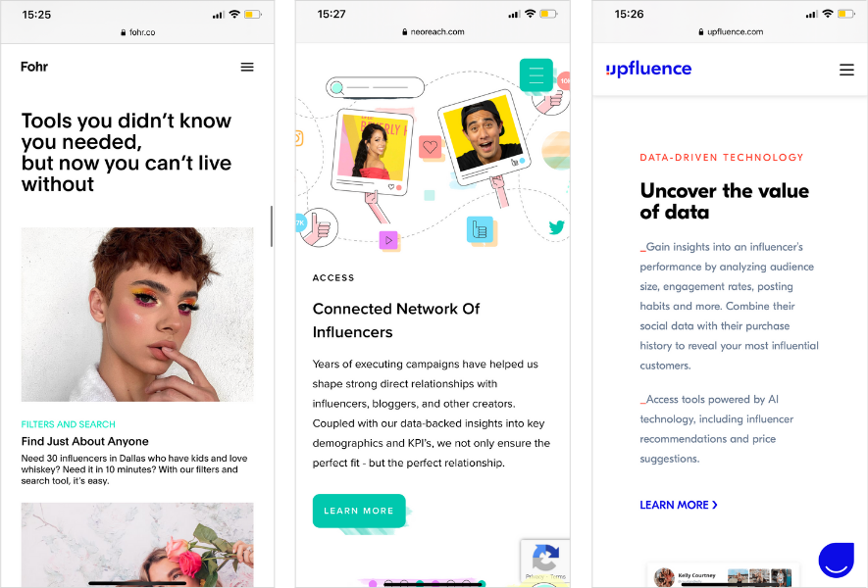The image size is (868, 588).
Task: Click the Fohr logo
Action: tap(34, 67)
